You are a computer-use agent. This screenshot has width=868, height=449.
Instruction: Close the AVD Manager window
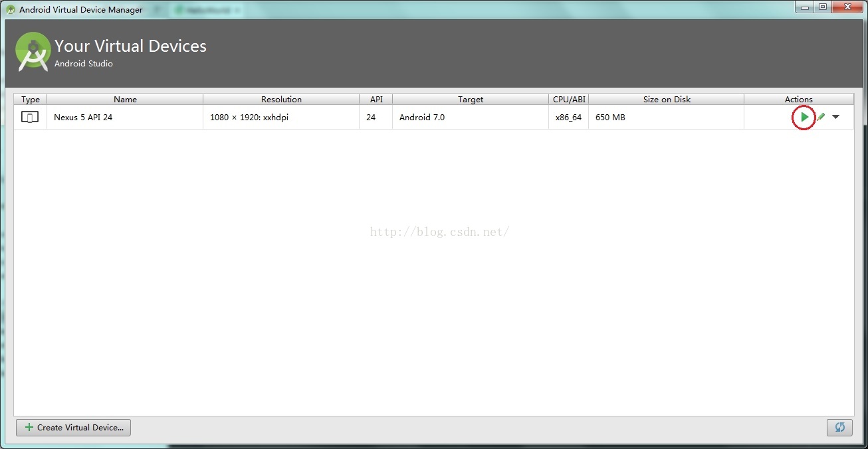pyautogui.click(x=847, y=7)
